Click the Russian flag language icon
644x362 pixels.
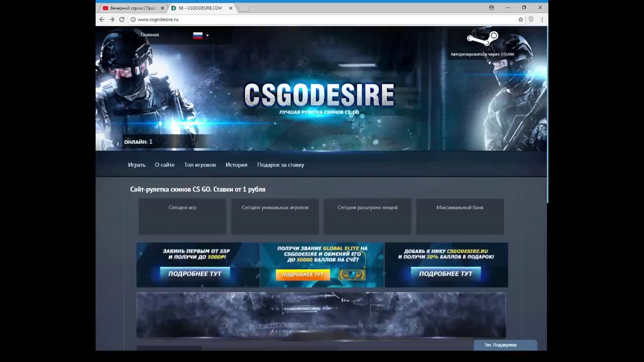tap(198, 35)
